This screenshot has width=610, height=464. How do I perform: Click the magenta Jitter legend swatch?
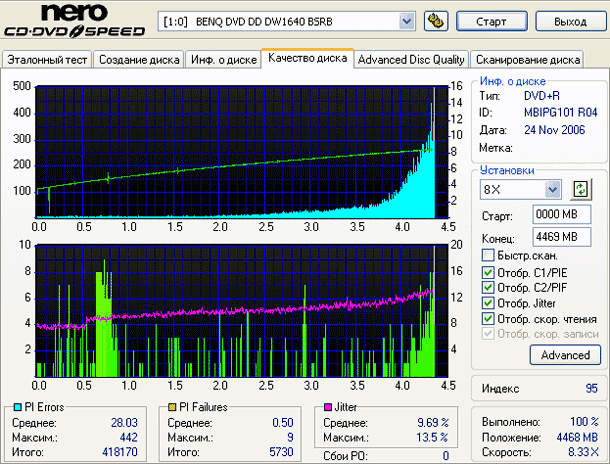[325, 408]
